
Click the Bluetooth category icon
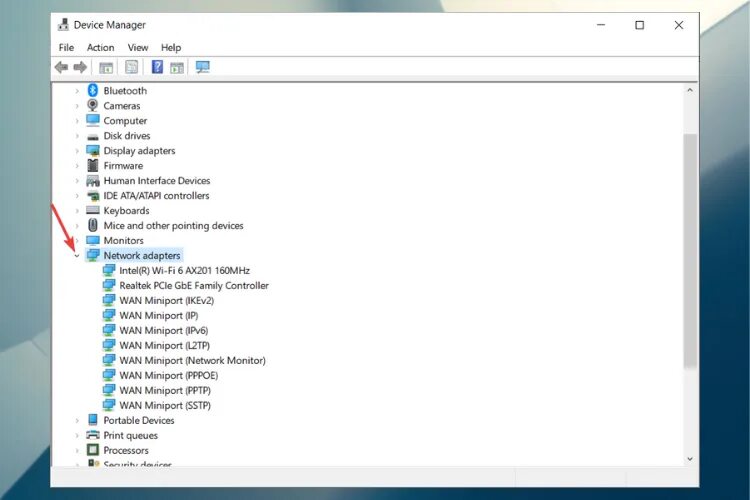(93, 90)
